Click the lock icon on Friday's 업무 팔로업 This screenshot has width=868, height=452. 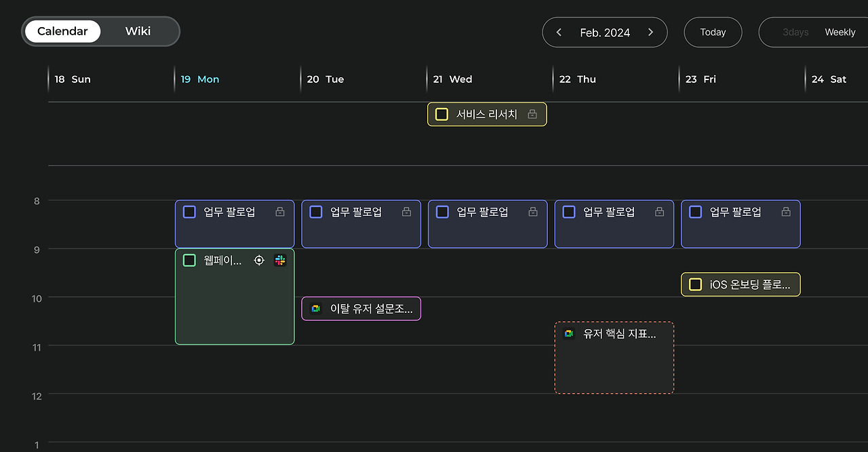click(786, 212)
